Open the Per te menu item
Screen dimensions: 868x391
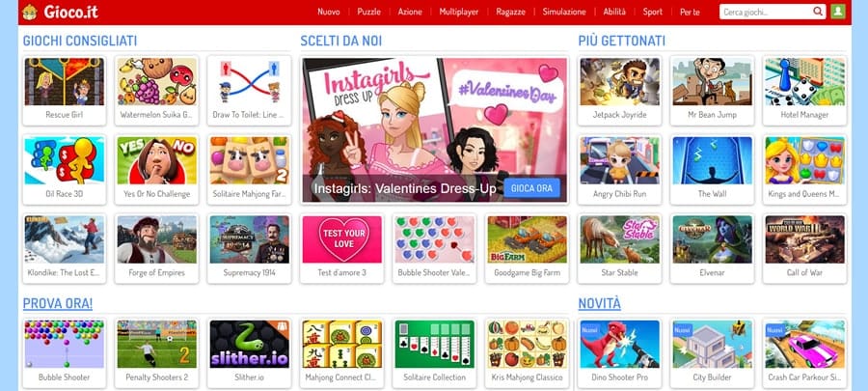point(690,12)
